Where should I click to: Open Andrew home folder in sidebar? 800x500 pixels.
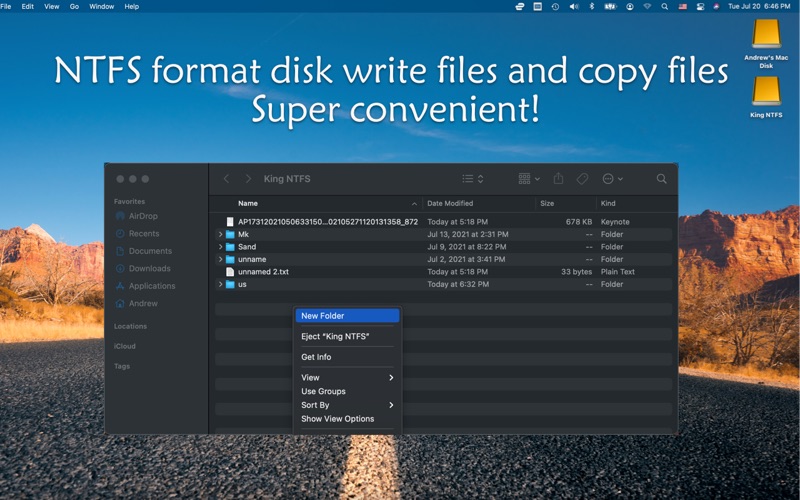137,303
